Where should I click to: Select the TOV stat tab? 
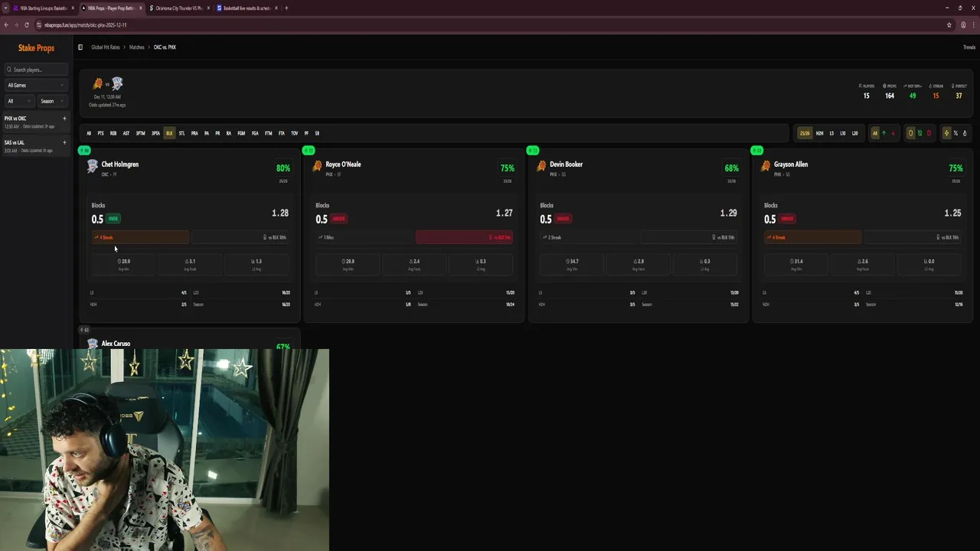(x=294, y=133)
